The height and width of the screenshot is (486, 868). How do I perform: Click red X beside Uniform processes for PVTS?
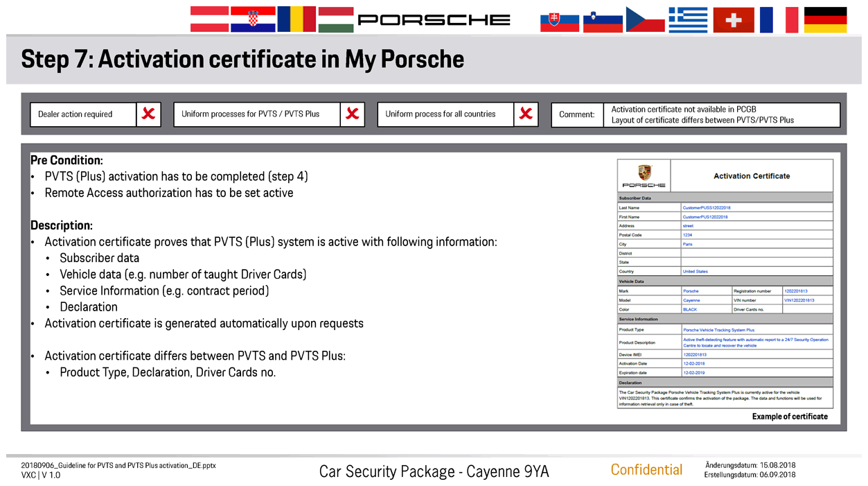(x=352, y=114)
